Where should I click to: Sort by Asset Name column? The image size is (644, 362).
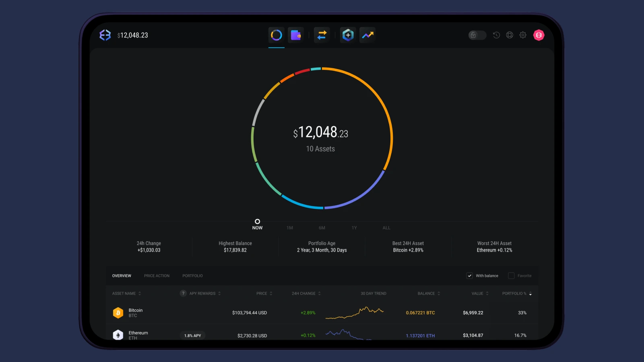click(126, 294)
